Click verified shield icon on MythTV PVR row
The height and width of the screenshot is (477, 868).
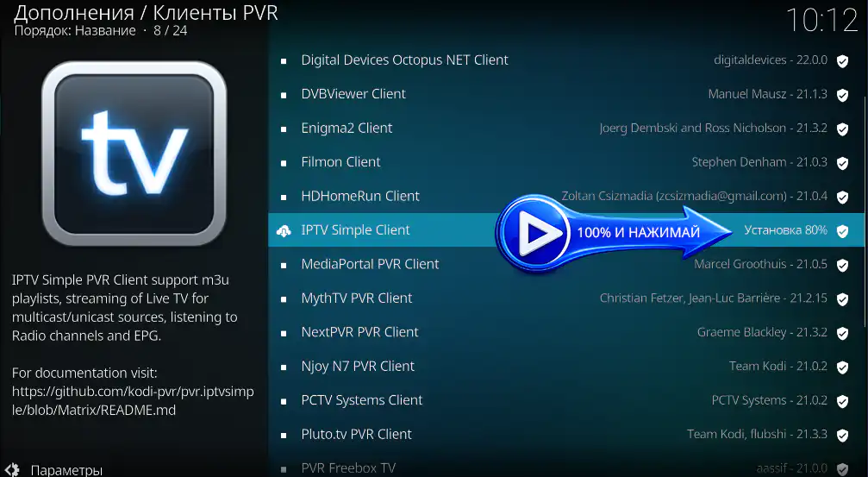[842, 299]
